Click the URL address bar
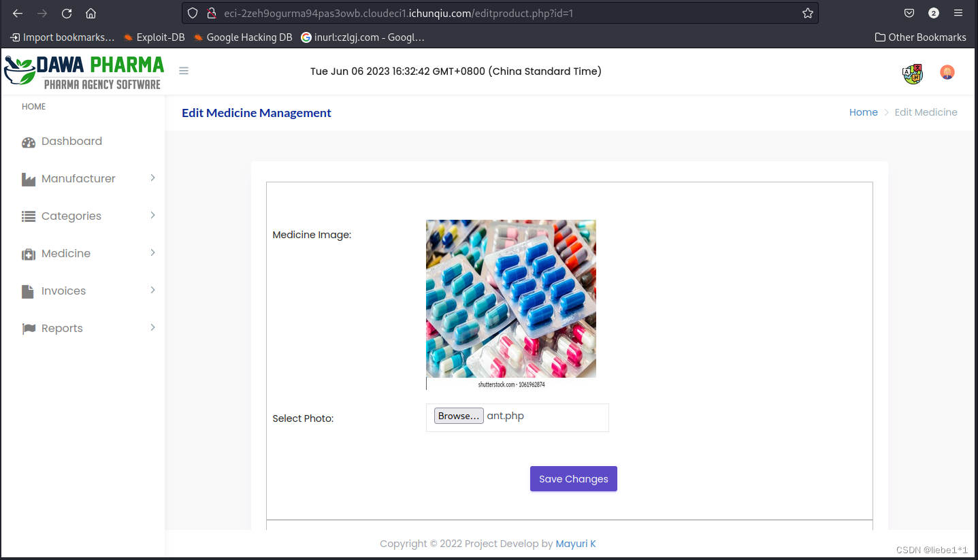Image resolution: width=978 pixels, height=560 pixels. pyautogui.click(x=500, y=13)
